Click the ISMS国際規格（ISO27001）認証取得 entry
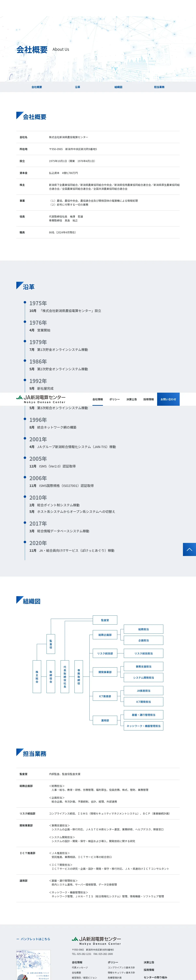Viewport: 196px width, 980px height. point(66,485)
